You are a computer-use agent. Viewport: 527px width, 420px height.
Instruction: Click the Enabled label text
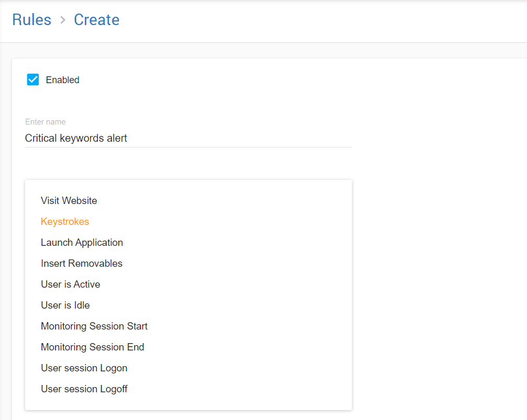(x=62, y=80)
